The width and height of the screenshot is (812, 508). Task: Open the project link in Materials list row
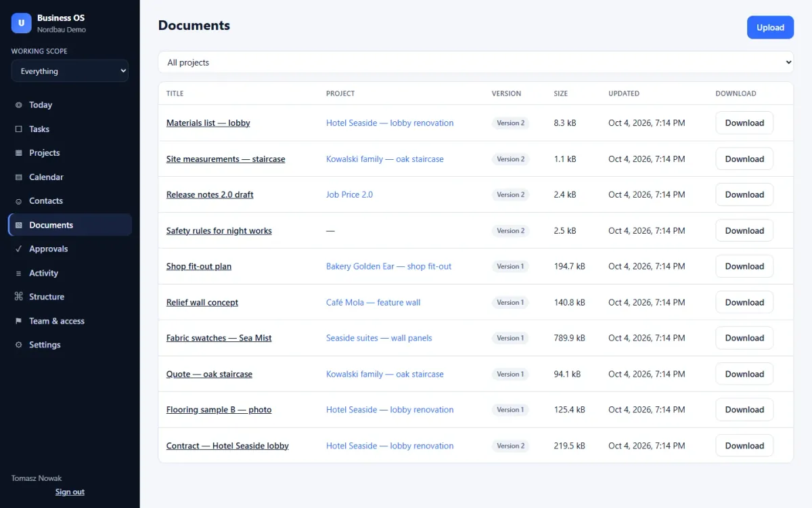coord(390,123)
